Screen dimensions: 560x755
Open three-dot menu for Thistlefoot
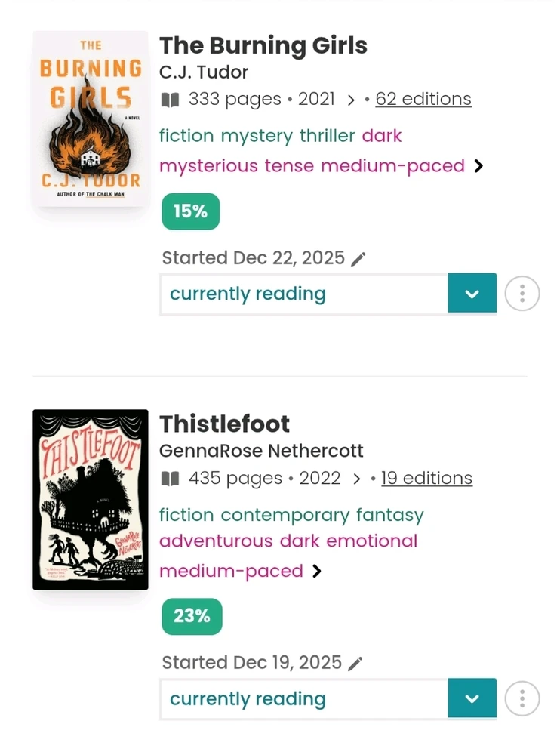(522, 698)
